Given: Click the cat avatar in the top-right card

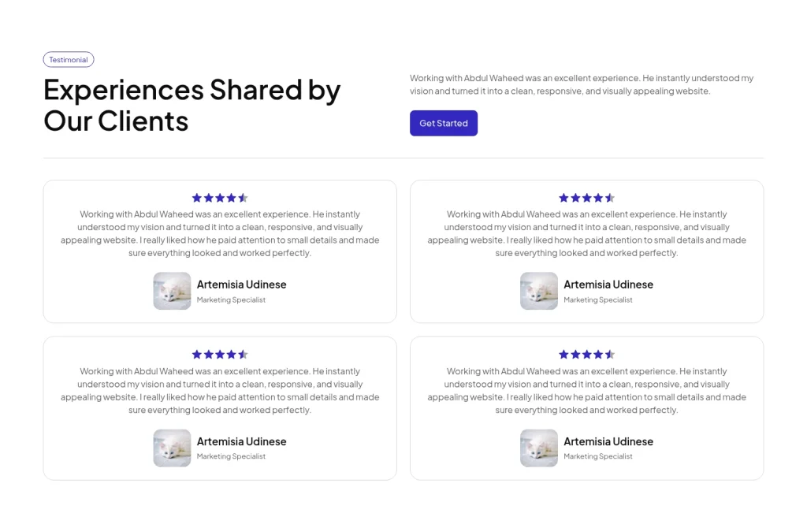Looking at the screenshot, I should point(539,291).
